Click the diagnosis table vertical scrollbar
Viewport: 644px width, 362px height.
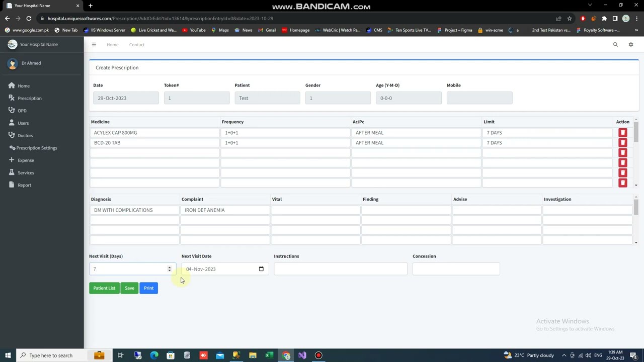[x=636, y=207]
